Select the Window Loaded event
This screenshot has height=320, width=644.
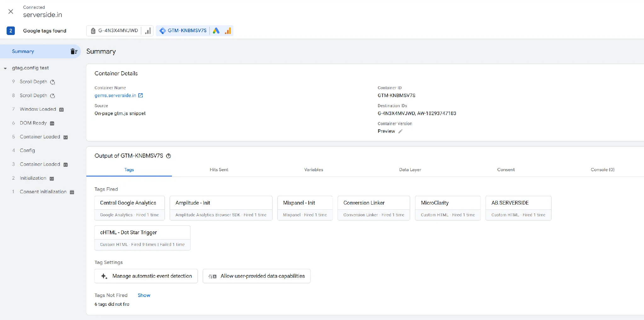pyautogui.click(x=38, y=109)
